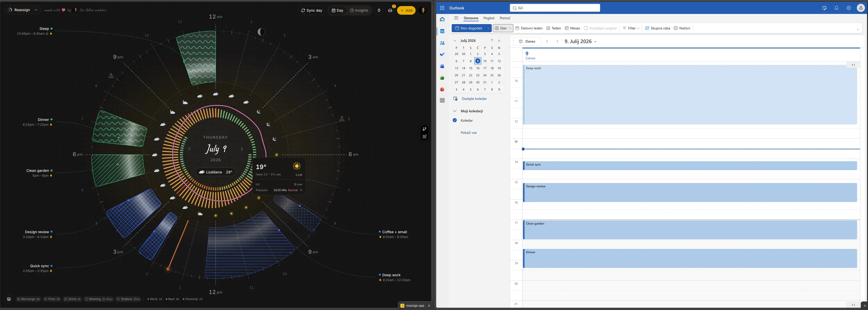Toggle Meeting 1h 30m filter chip

click(x=99, y=299)
